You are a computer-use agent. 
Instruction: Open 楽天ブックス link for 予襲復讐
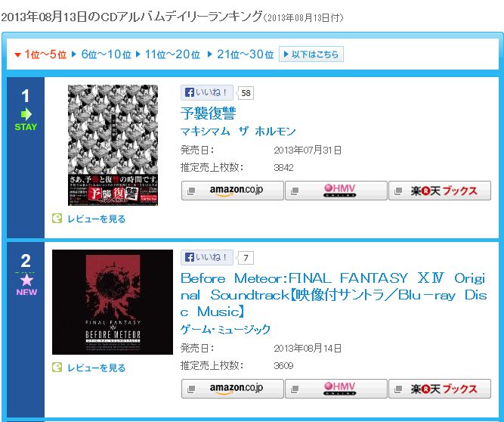(440, 191)
